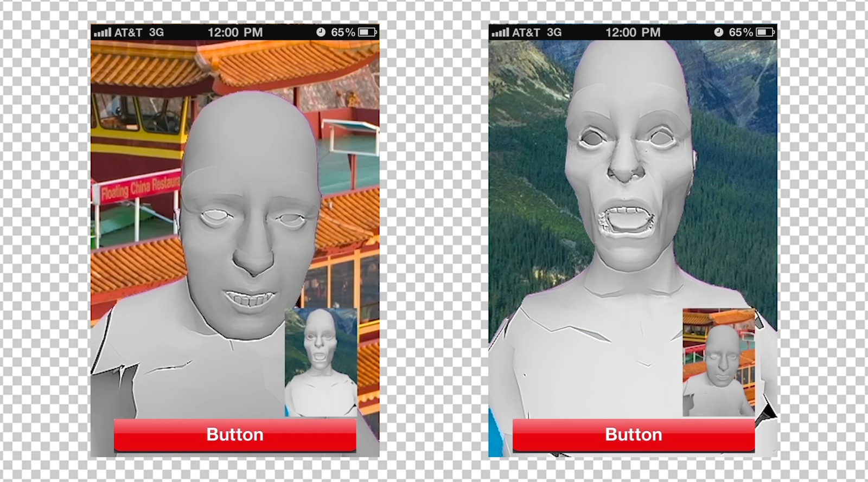868x482 pixels.
Task: Click the signal bars icon on left phone
Action: [x=102, y=33]
